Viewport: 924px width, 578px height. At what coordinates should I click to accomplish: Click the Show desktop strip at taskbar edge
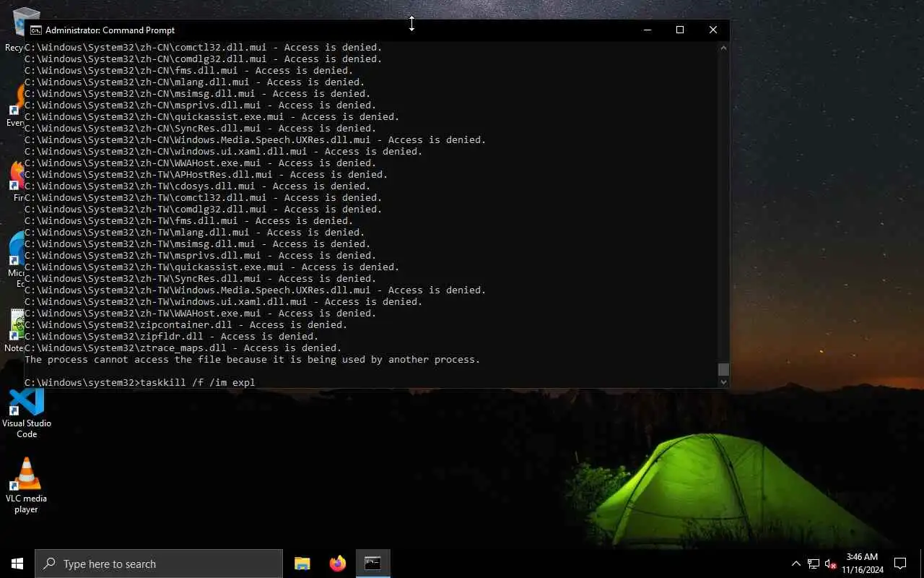(x=922, y=564)
